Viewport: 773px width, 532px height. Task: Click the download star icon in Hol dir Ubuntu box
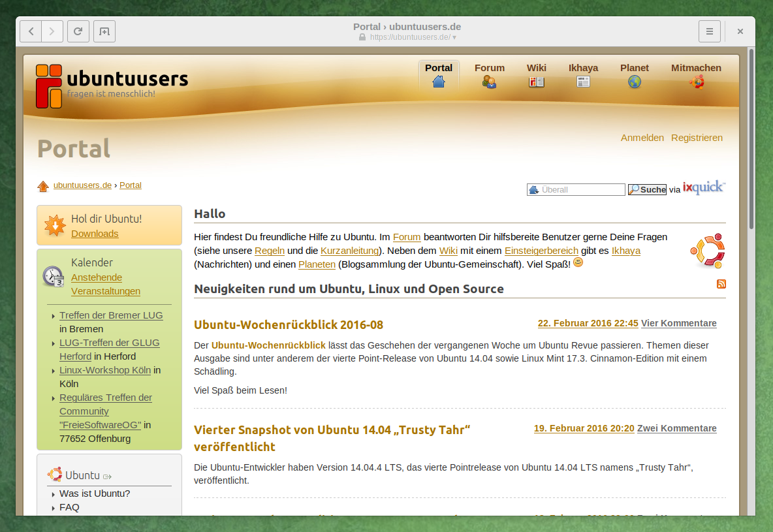coord(55,226)
